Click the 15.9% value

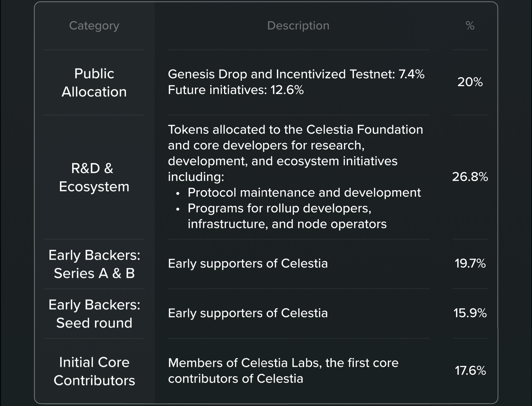point(470,313)
